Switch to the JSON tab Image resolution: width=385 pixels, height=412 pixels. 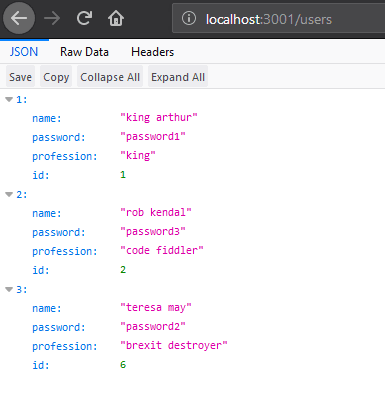click(x=24, y=52)
